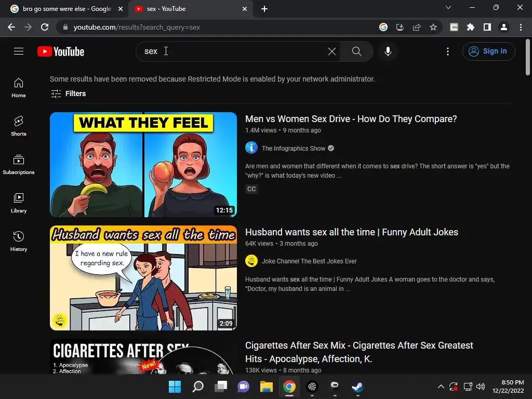Open Cigarettes After Sex Mix video title

pyautogui.click(x=359, y=352)
